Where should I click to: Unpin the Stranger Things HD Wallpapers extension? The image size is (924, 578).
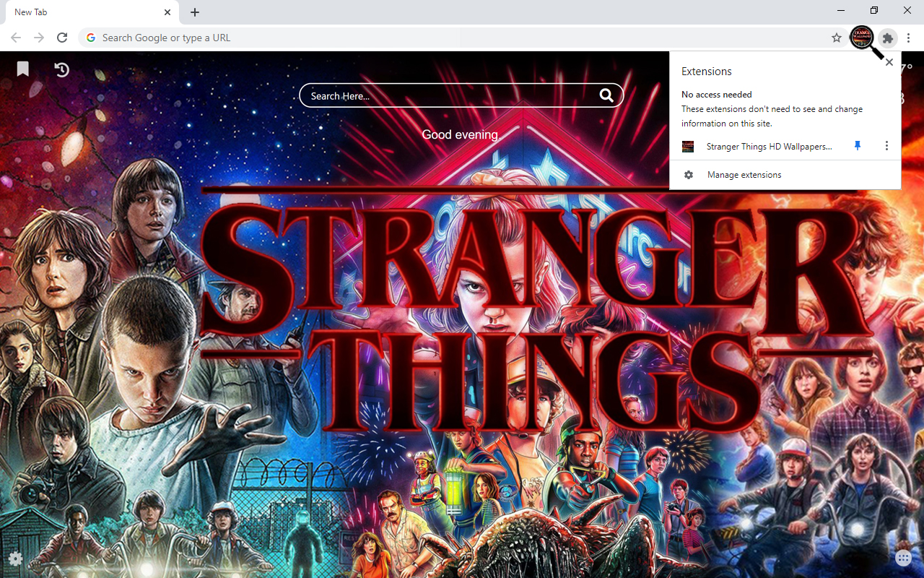click(x=858, y=146)
